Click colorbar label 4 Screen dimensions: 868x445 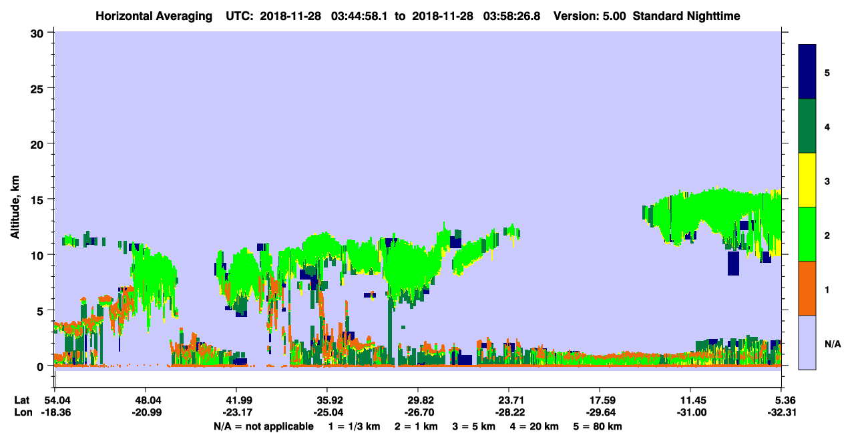tap(827, 126)
